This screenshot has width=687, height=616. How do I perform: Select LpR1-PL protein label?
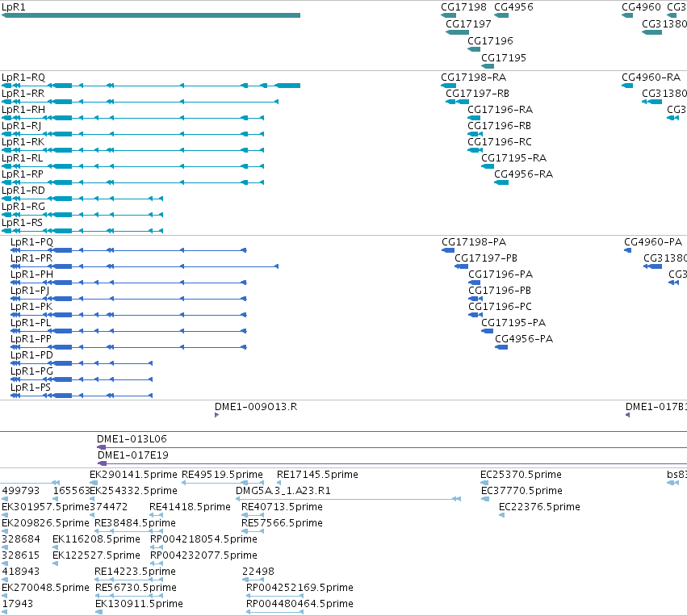[x=31, y=323]
